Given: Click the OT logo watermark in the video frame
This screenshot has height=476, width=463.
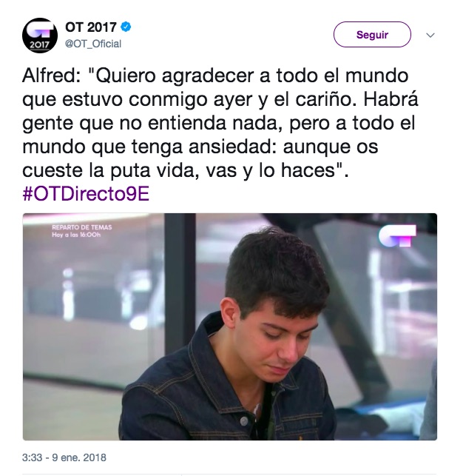Looking at the screenshot, I should (x=397, y=236).
